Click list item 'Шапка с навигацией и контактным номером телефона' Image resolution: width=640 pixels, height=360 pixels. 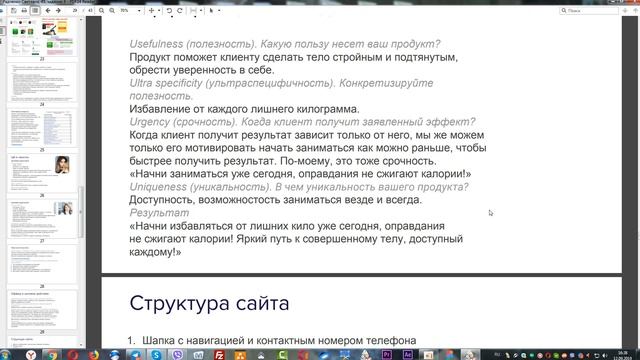click(279, 340)
